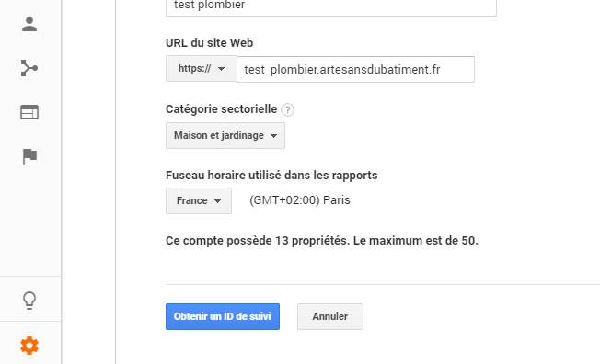The height and width of the screenshot is (364, 600).
Task: Open the Acquisition branching-arrows icon
Action: (x=29, y=68)
